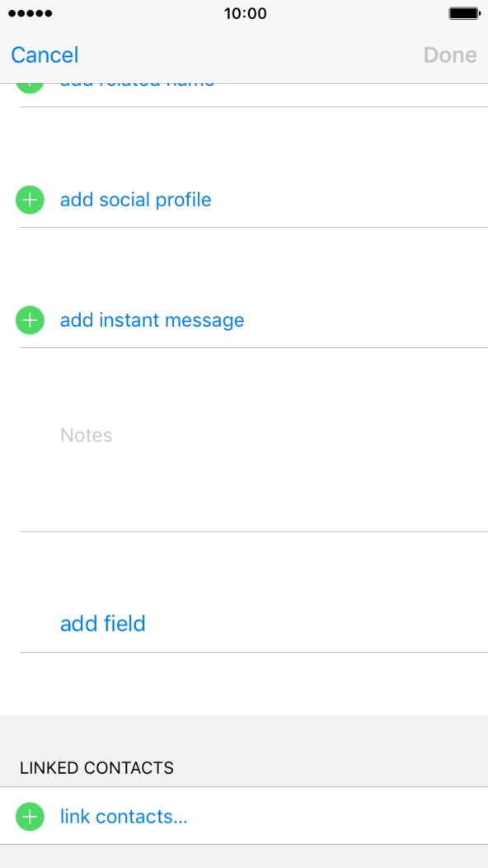Click the green plus beside link contacts
This screenshot has width=488, height=868.
[x=30, y=817]
